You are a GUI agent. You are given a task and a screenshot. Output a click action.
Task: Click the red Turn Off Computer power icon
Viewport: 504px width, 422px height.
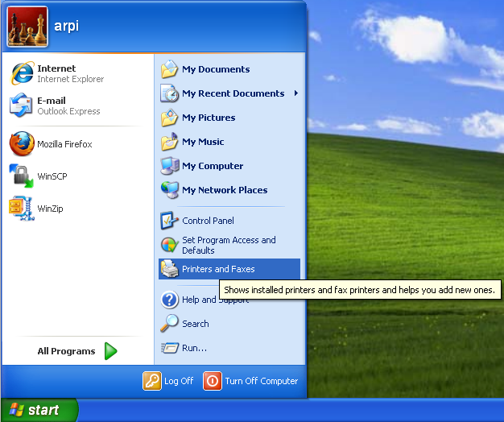(x=213, y=381)
